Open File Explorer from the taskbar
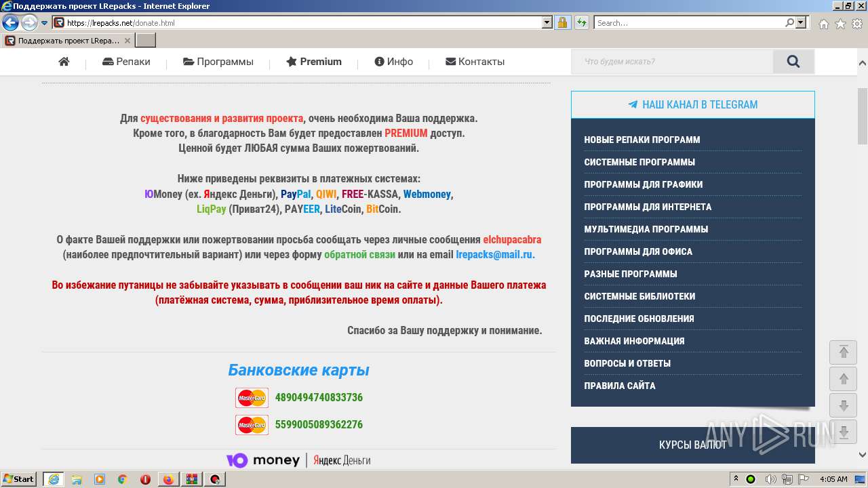This screenshot has width=868, height=488. click(x=77, y=479)
